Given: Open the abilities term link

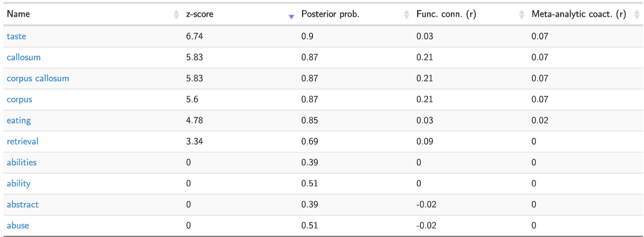Looking at the screenshot, I should click(x=22, y=162).
